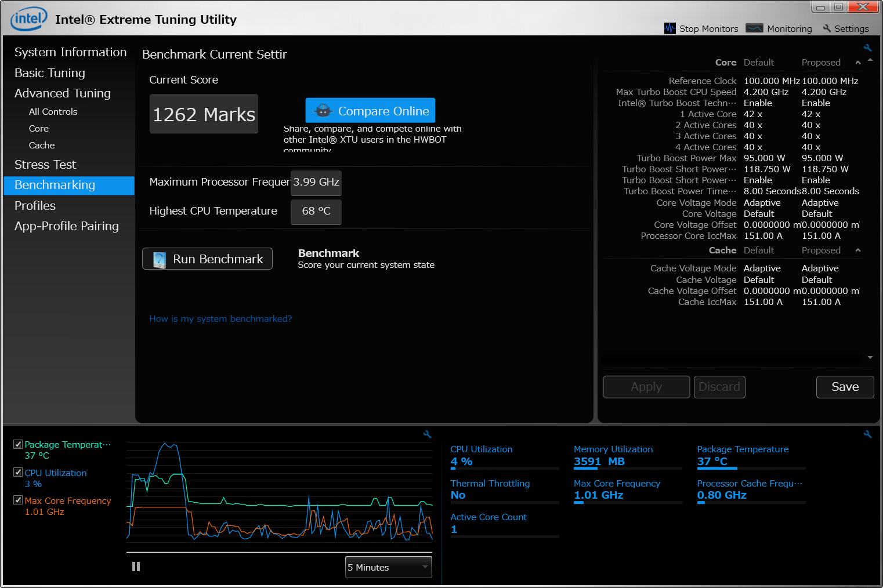883x588 pixels.
Task: Click Max Turbo Boost CPU Speed row label
Action: pos(676,92)
